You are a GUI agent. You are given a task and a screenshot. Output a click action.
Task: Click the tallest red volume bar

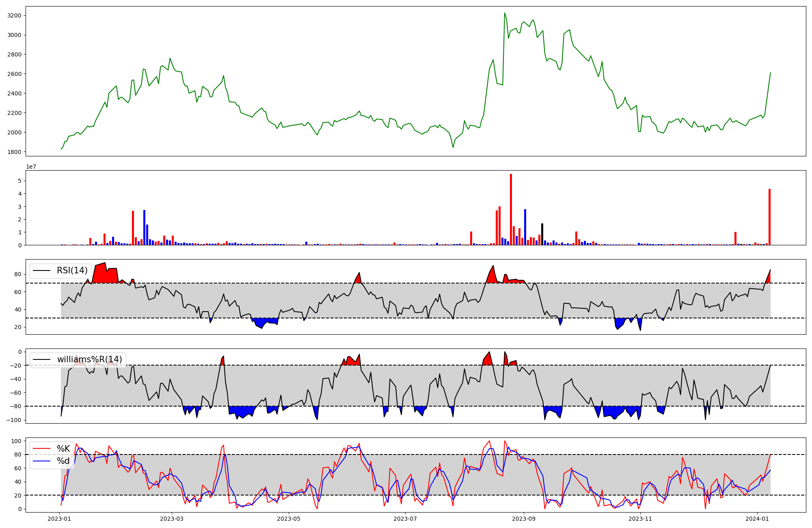click(x=511, y=209)
